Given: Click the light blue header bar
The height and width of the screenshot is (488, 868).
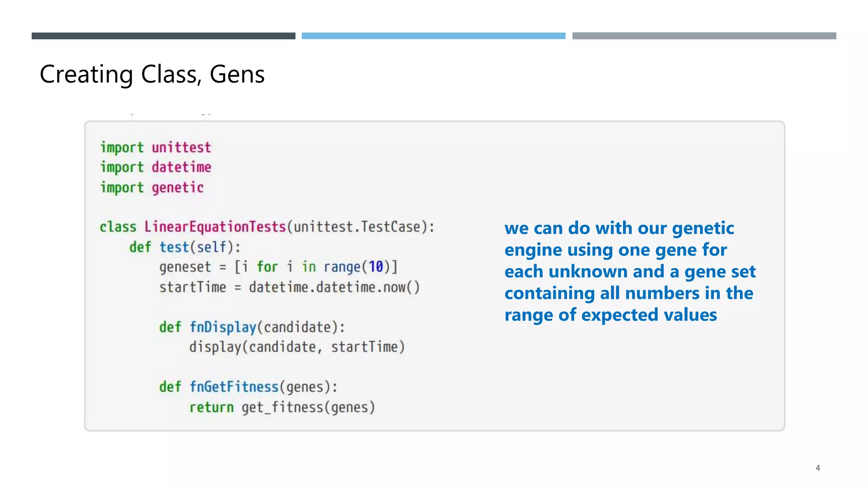Looking at the screenshot, I should 433,36.
